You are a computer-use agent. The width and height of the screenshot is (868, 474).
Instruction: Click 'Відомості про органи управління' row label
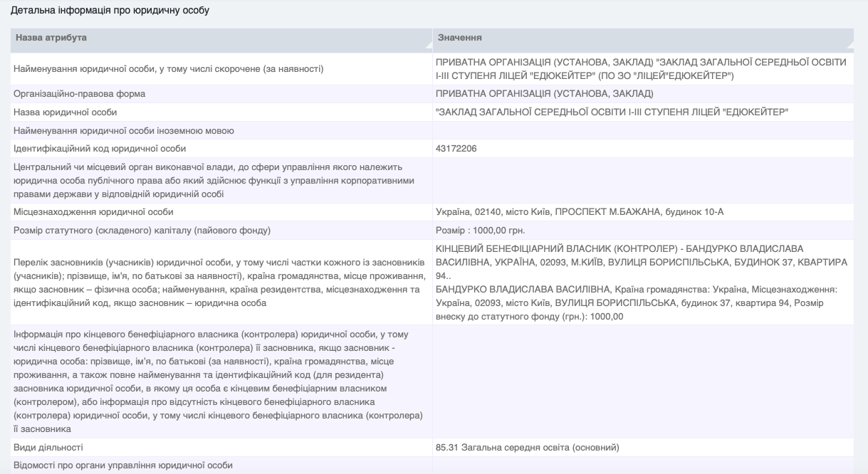click(x=123, y=465)
